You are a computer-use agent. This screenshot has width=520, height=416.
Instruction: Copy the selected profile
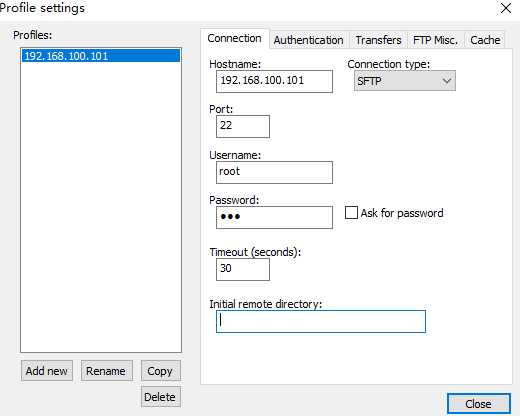161,371
